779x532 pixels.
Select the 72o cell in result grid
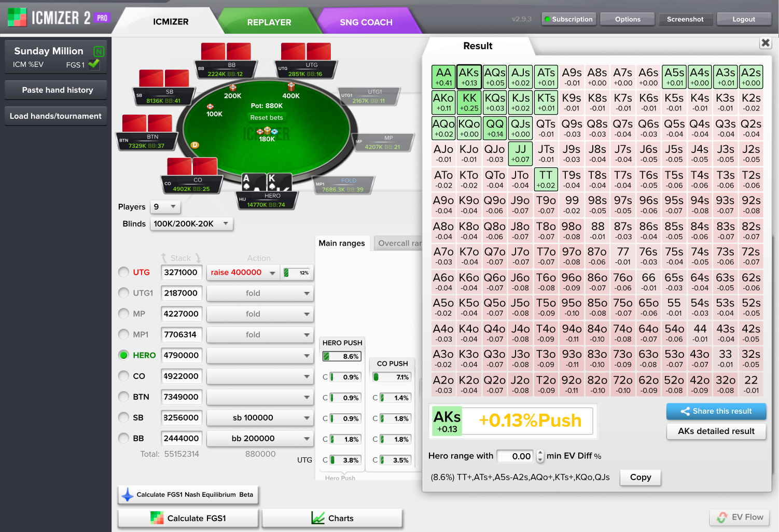(622, 385)
